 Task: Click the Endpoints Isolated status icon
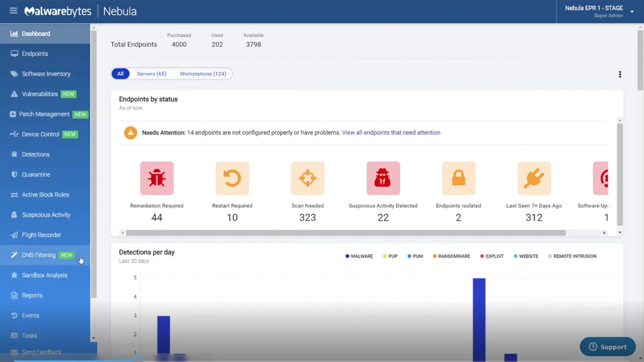459,178
